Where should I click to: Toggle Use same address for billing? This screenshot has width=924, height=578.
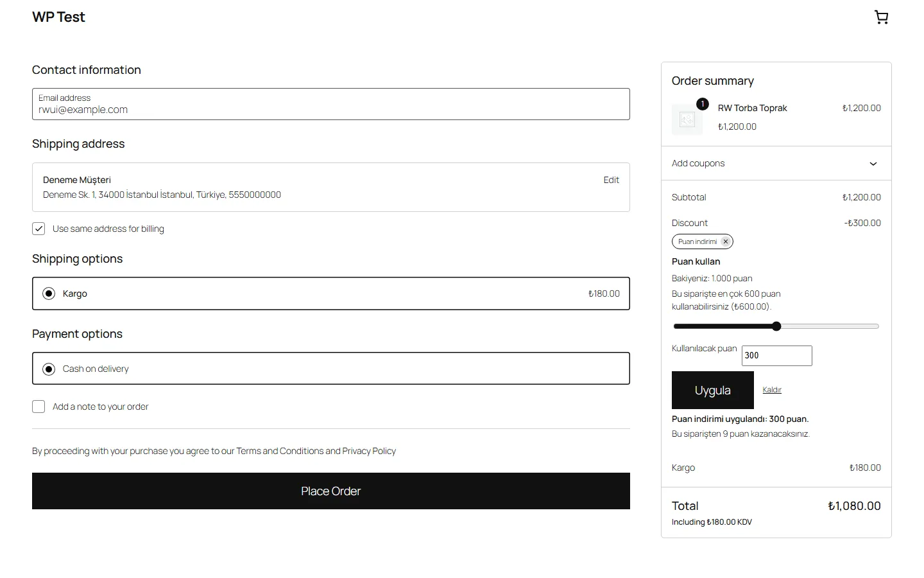tap(38, 229)
